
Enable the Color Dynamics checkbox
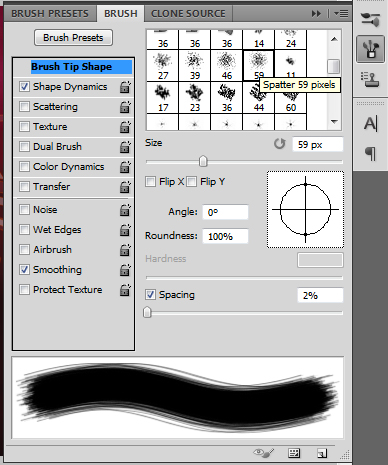coord(24,167)
